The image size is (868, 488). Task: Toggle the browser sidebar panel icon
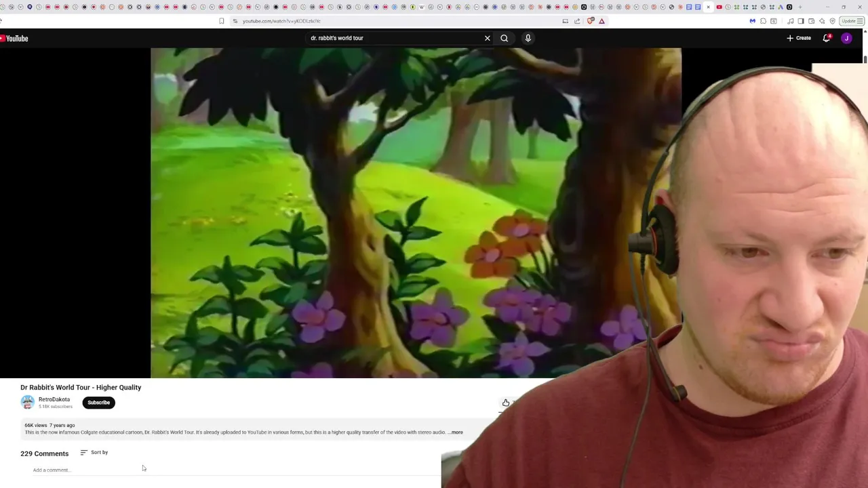(x=801, y=21)
